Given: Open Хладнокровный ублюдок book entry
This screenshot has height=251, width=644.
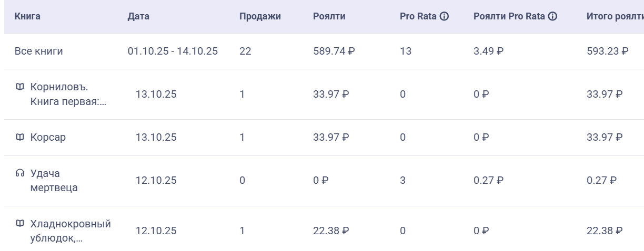Looking at the screenshot, I should [70, 231].
